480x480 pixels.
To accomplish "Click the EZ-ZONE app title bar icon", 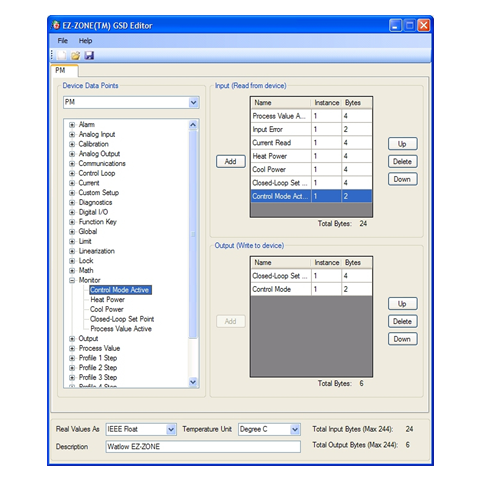I will click(x=55, y=25).
